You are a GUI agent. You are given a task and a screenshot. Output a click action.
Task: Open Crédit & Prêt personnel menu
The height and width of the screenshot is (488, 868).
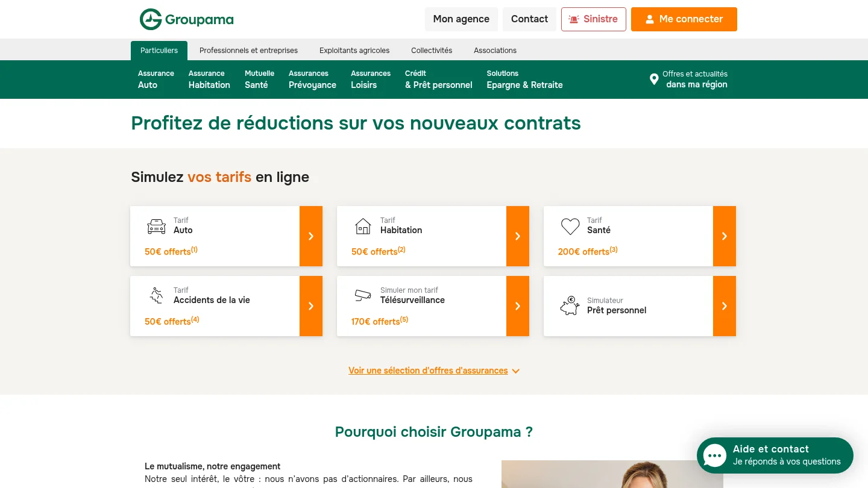click(x=439, y=80)
